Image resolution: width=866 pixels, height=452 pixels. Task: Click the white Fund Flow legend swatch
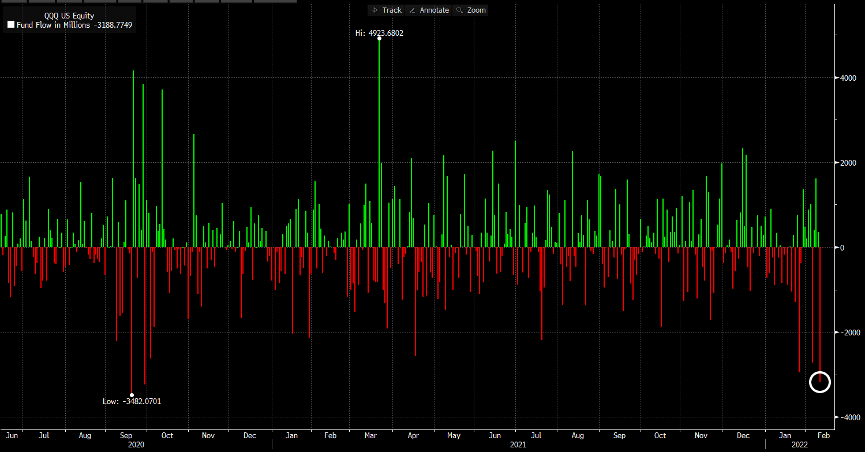click(10, 25)
